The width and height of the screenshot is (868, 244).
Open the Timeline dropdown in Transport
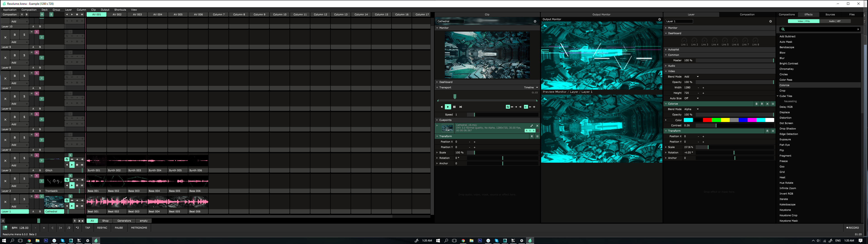pos(531,88)
